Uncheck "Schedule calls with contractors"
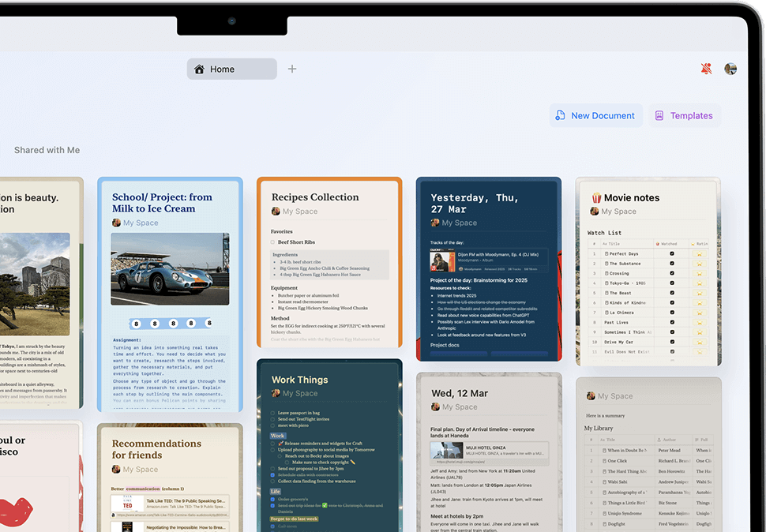 click(272, 475)
